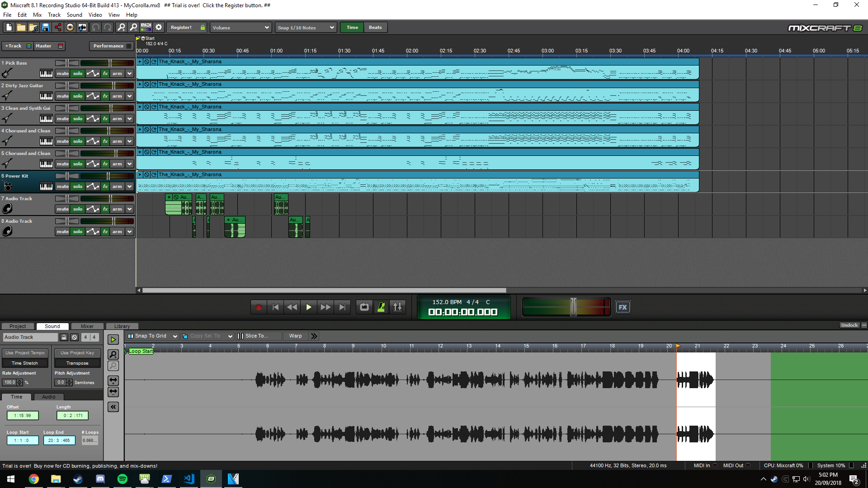Switch the timeline to Beats mode
868x488 pixels.
pos(375,28)
